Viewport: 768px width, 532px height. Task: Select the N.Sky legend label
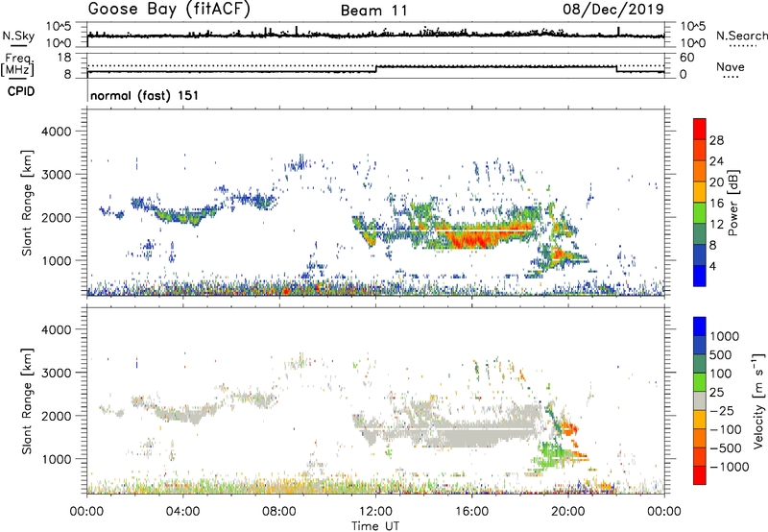click(x=18, y=36)
